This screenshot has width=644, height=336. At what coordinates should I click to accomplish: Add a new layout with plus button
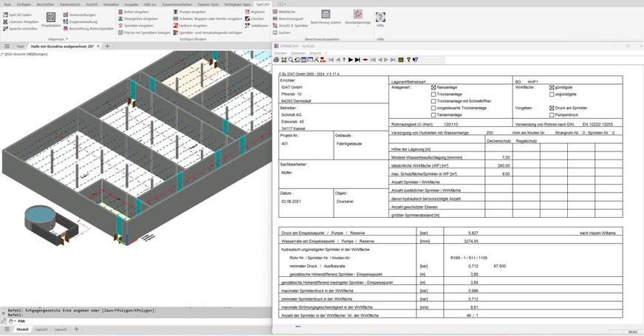coord(76,329)
